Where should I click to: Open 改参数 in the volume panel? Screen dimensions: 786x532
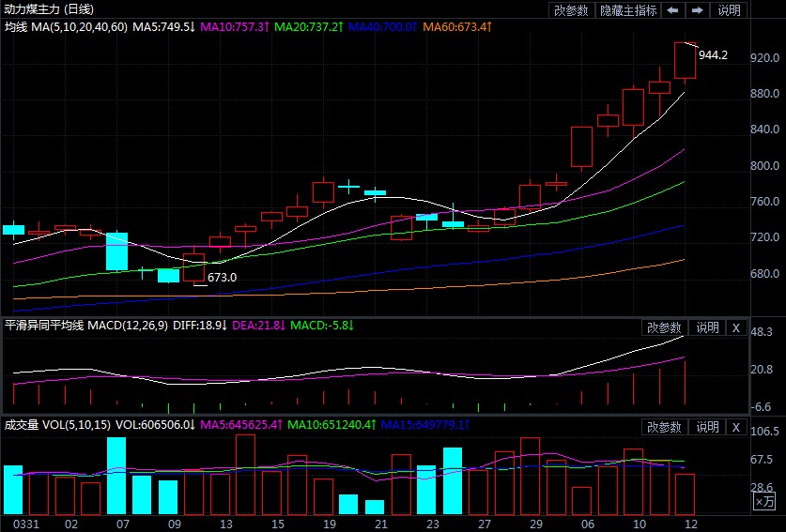(x=664, y=427)
